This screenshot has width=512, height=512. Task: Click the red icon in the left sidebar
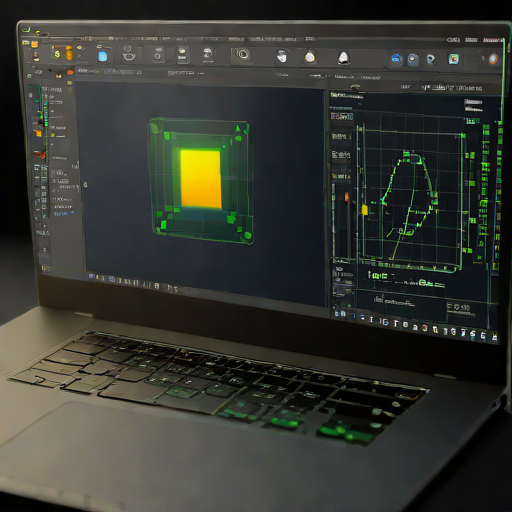(40, 155)
